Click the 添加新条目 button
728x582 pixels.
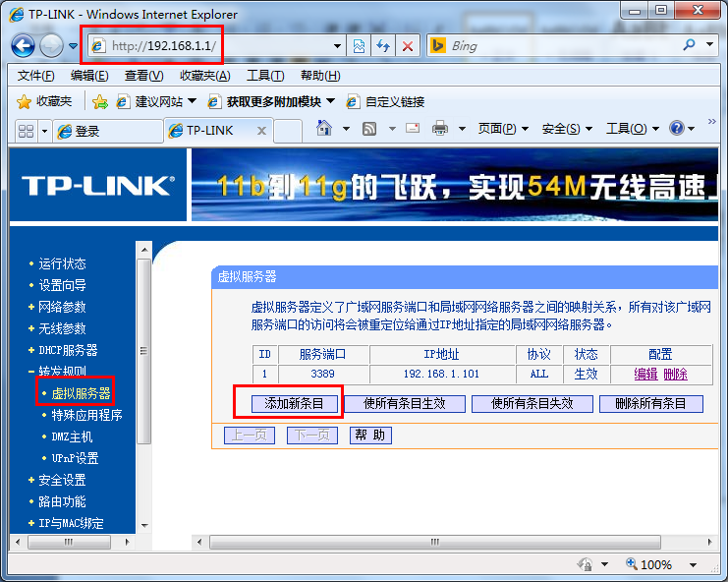[295, 404]
